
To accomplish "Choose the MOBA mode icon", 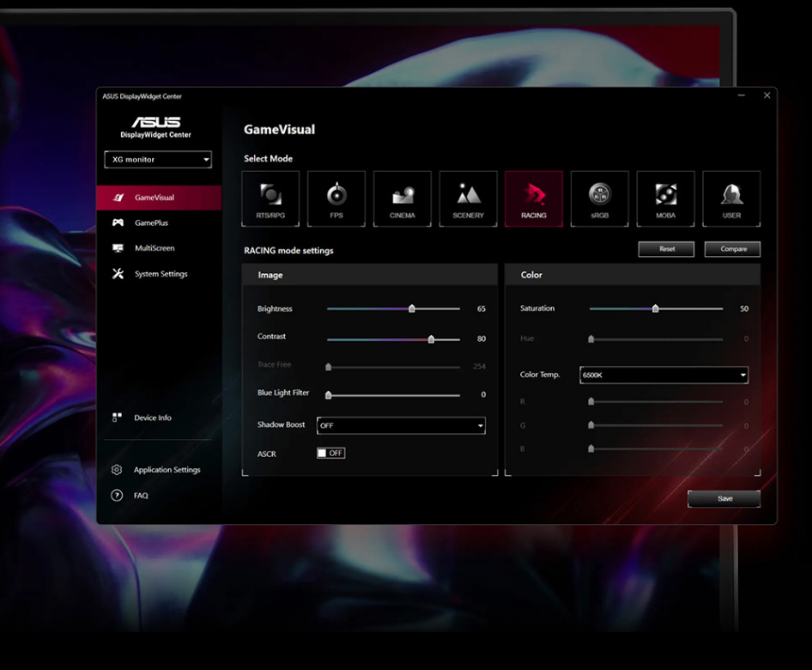I will coord(665,198).
